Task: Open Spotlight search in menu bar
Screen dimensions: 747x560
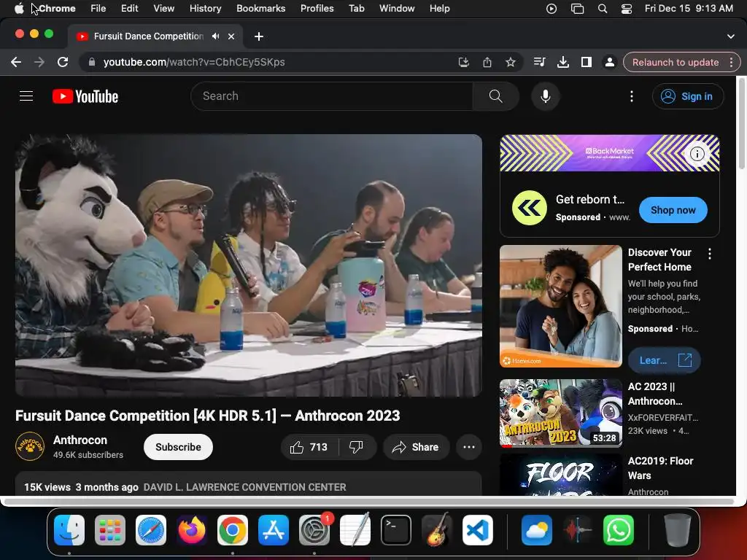Action: point(603,9)
